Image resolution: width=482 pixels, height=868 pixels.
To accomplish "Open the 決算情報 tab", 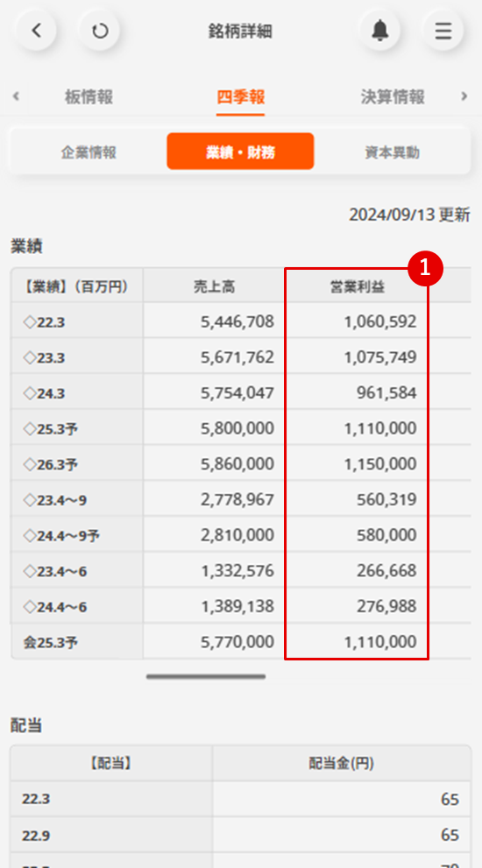I will pyautogui.click(x=393, y=97).
